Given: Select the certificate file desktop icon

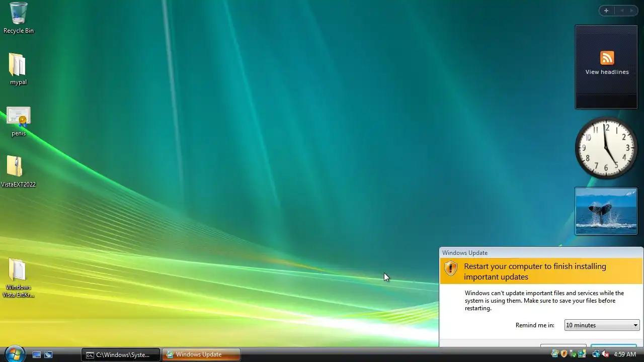Looking at the screenshot, I should pos(18,121).
